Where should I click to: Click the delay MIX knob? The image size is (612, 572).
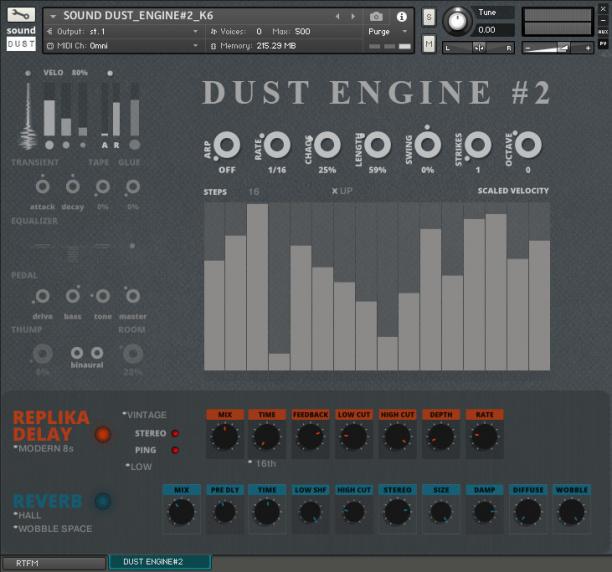[225, 437]
